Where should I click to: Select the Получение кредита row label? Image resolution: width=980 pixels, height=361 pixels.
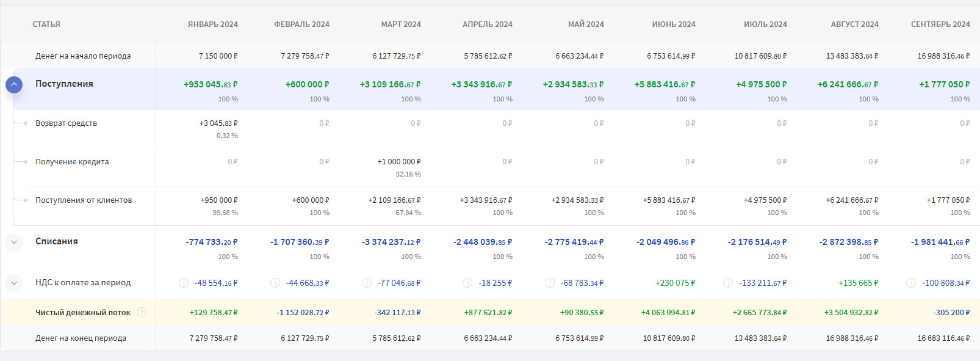tap(72, 162)
